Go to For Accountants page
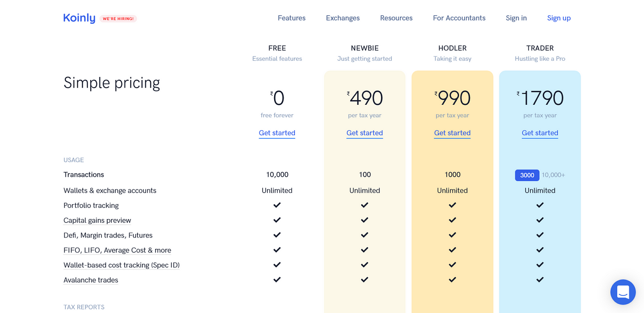Screen dimensions: 644x313 (x=459, y=18)
